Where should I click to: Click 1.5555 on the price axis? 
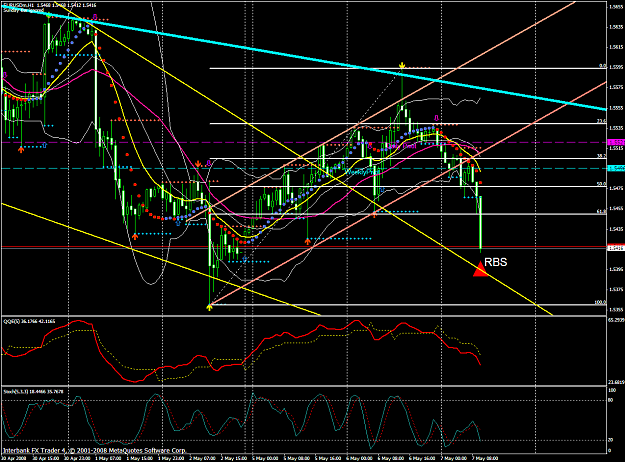[x=617, y=108]
